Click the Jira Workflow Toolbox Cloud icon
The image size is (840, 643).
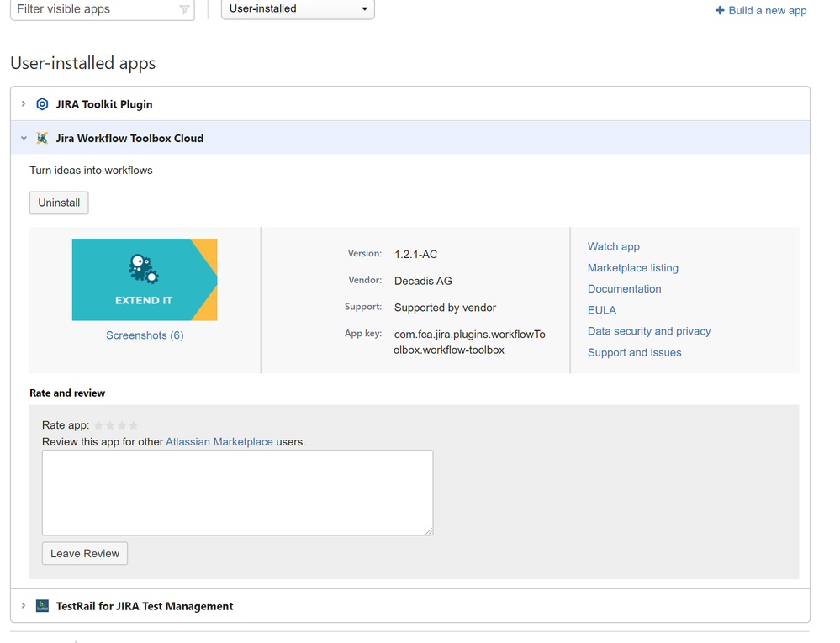coord(42,138)
